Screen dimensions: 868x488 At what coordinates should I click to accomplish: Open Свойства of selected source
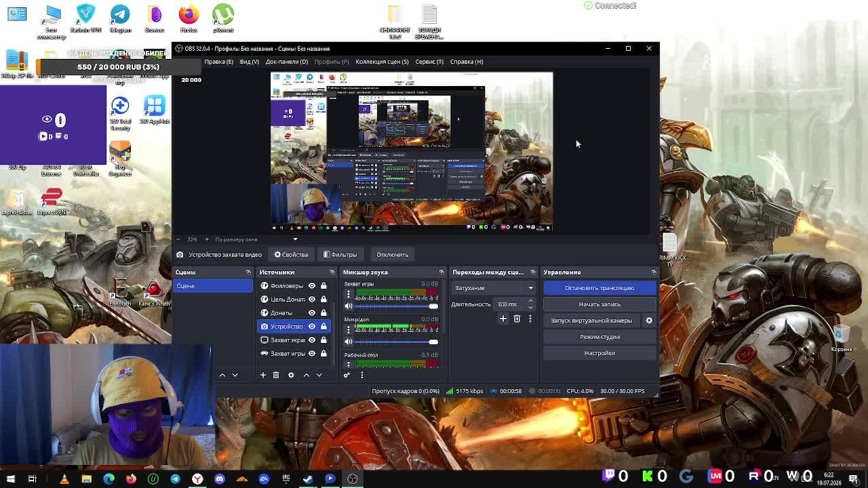coord(291,255)
